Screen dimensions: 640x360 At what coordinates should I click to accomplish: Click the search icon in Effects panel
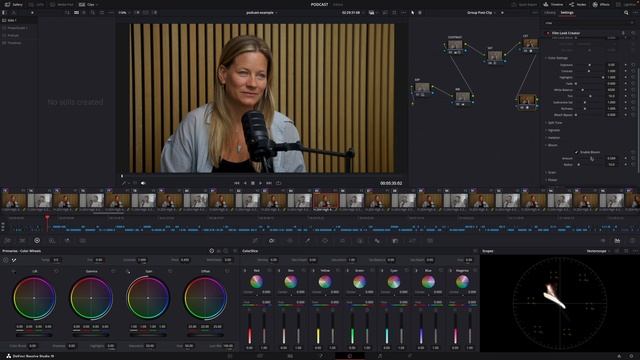[626, 13]
